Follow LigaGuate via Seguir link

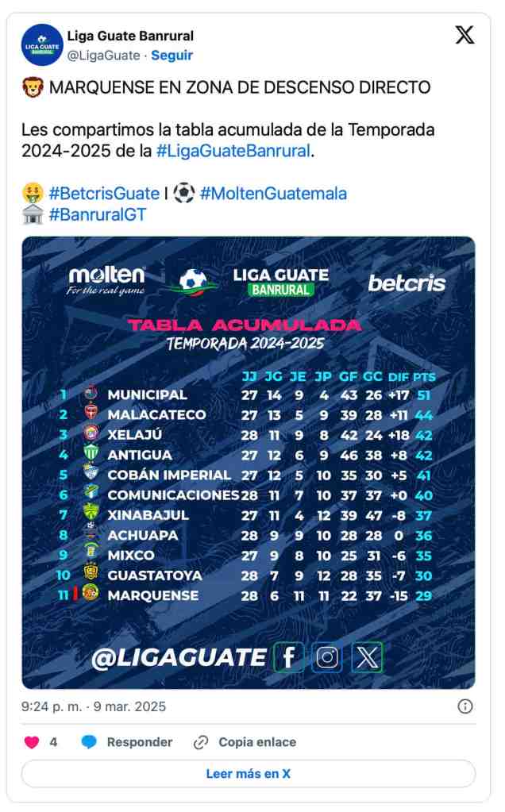172,56
